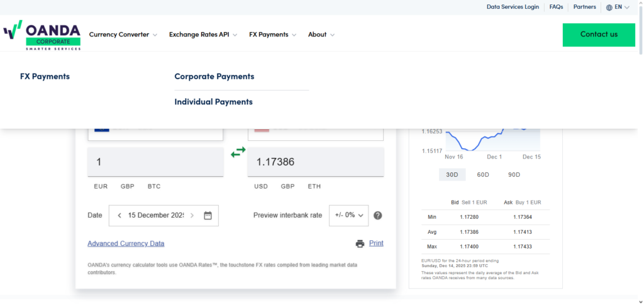Click the globe language icon

pos(609,8)
